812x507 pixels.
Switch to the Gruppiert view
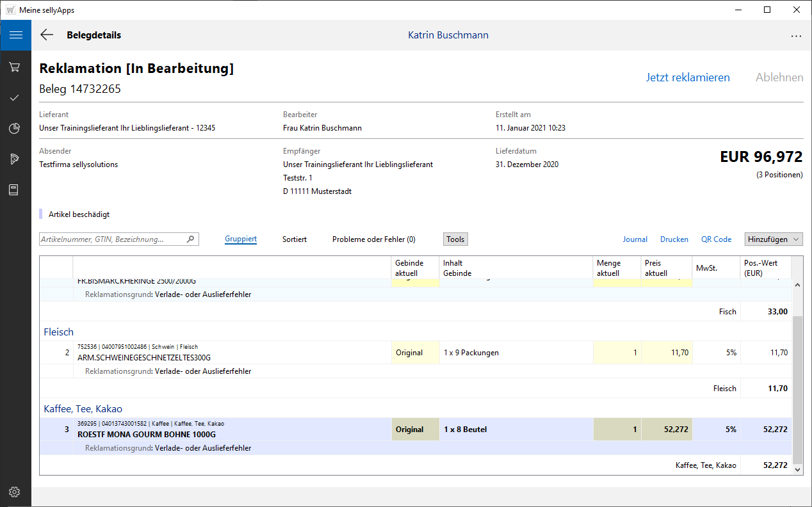click(x=241, y=239)
